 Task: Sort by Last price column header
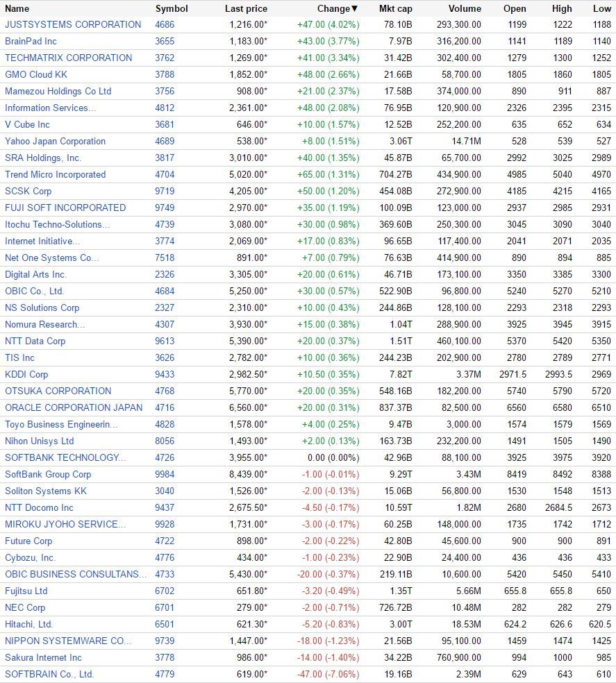coord(246,8)
